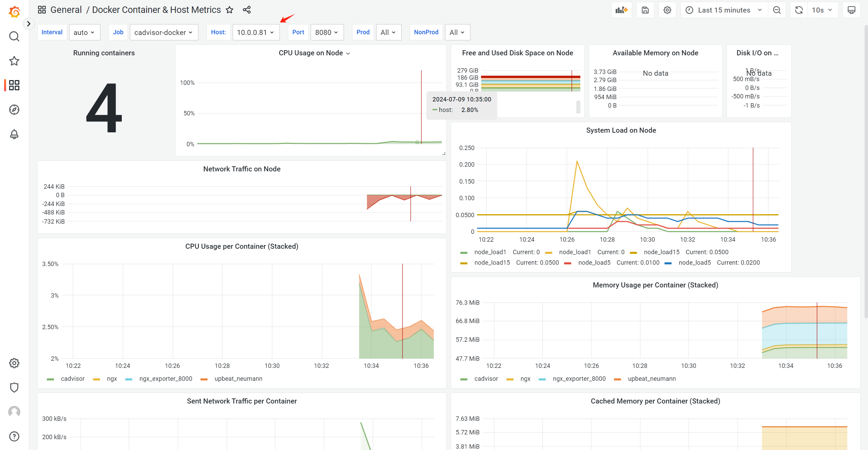
Task: Open the Interval auto dropdown
Action: click(x=84, y=32)
